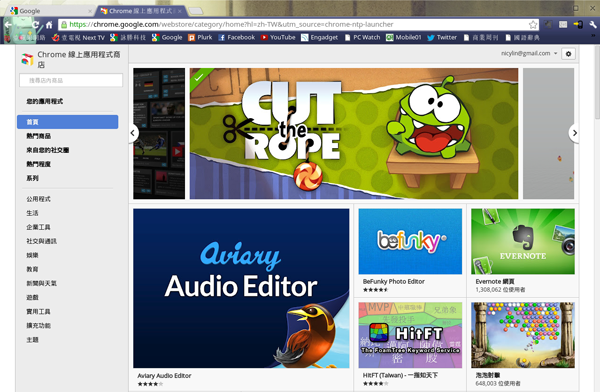Open the 詠勝科技 bookmark
Image resolution: width=600 pixels, height=392 pixels.
(128, 38)
